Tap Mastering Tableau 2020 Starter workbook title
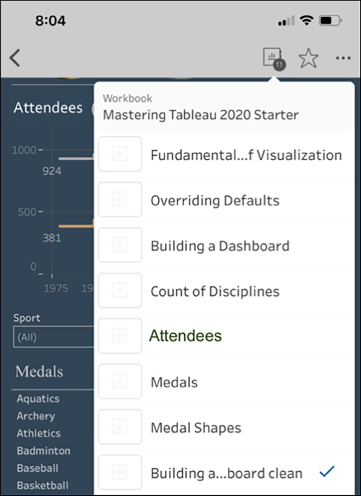Screen dimensions: 361x496 [201, 115]
